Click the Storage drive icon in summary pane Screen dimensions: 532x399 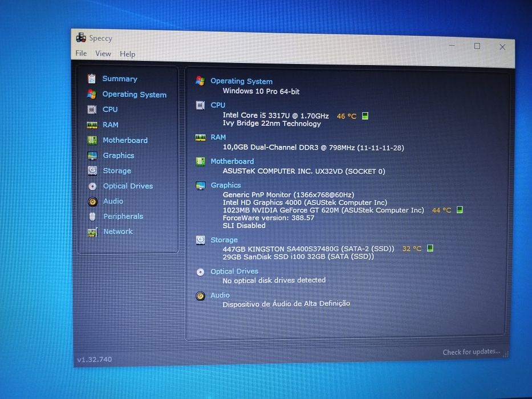click(201, 240)
